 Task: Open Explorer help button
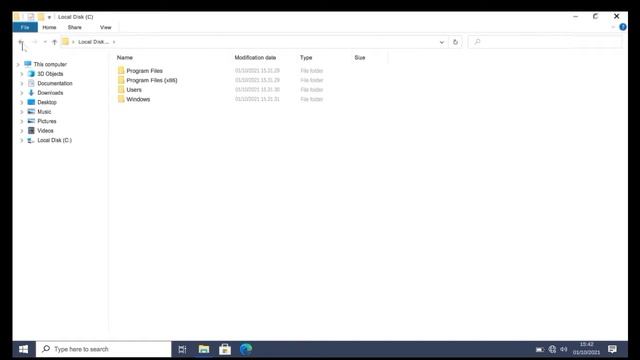click(623, 27)
